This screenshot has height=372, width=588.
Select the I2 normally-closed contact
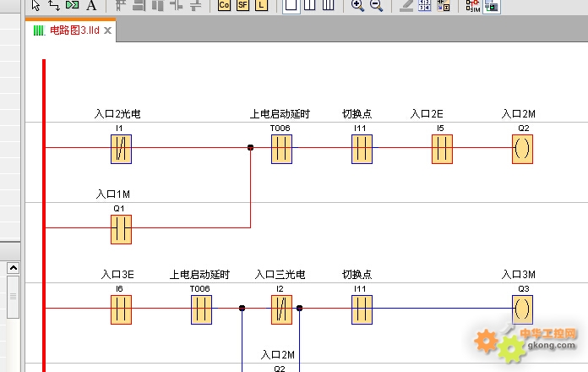tap(281, 309)
